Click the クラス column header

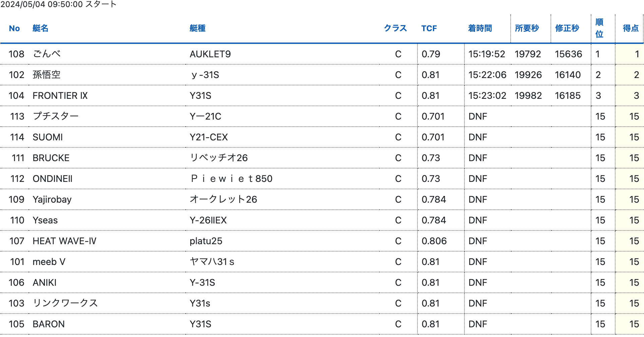[395, 28]
